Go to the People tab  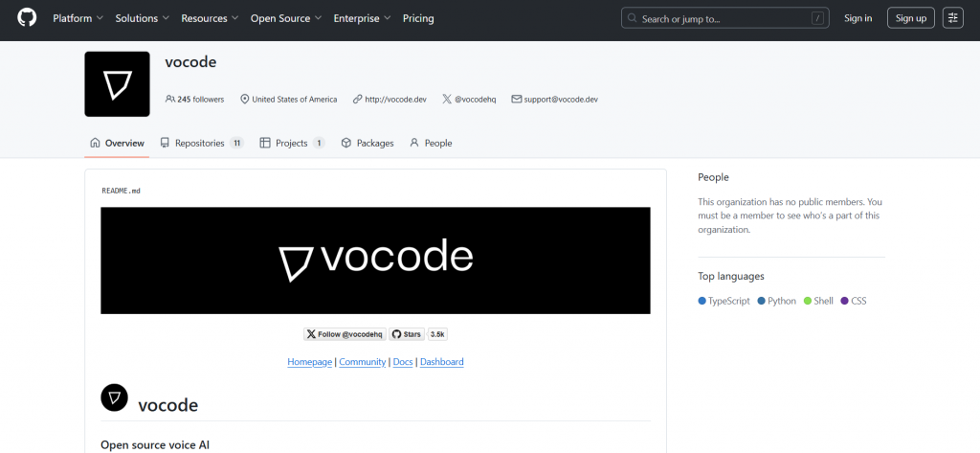pyautogui.click(x=431, y=143)
